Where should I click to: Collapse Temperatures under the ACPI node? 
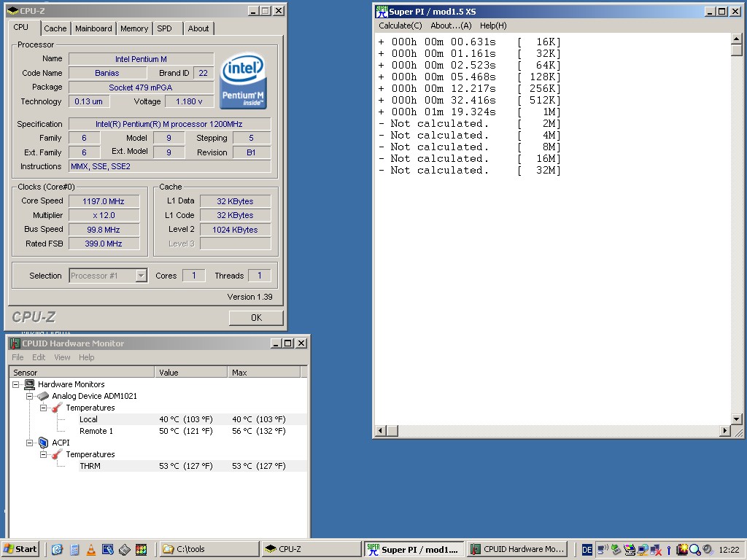coord(43,454)
